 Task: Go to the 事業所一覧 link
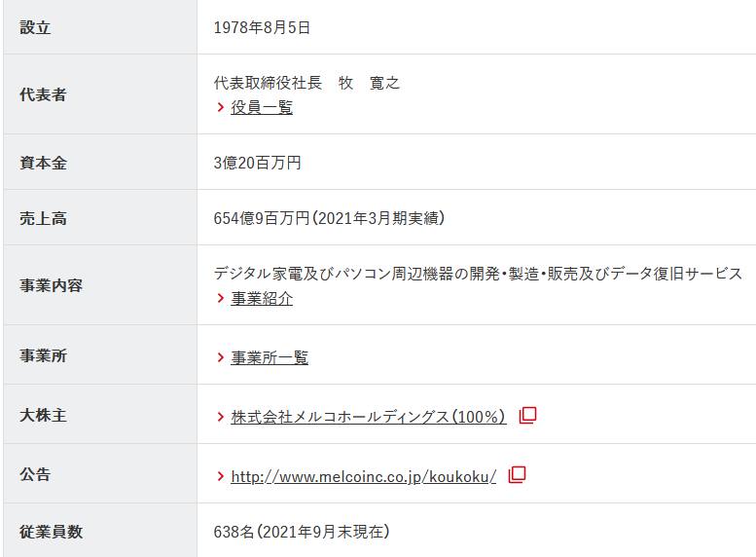coord(270,358)
